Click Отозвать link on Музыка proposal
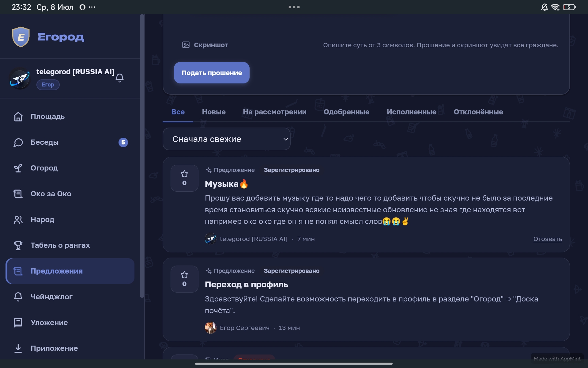 click(548, 239)
